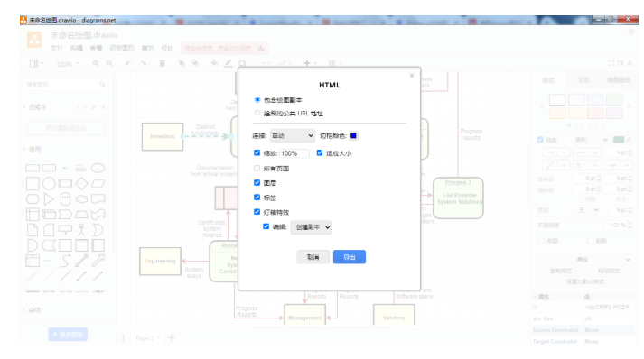Click the scratchpad close X icon
Viewport: 644px width, 359px height.
(103, 107)
